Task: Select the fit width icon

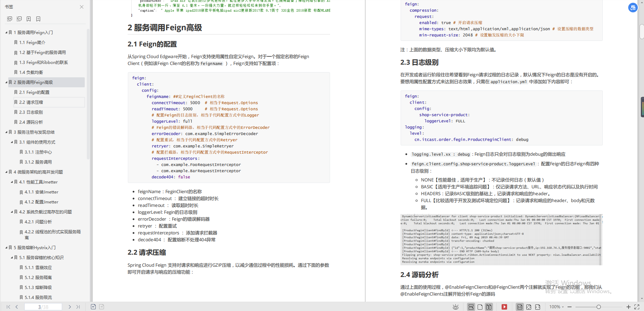Action: coord(538,307)
